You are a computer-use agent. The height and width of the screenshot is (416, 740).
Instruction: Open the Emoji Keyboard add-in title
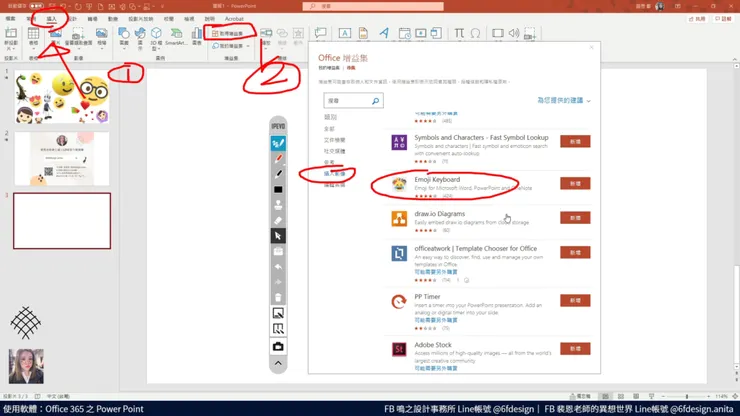click(x=437, y=179)
